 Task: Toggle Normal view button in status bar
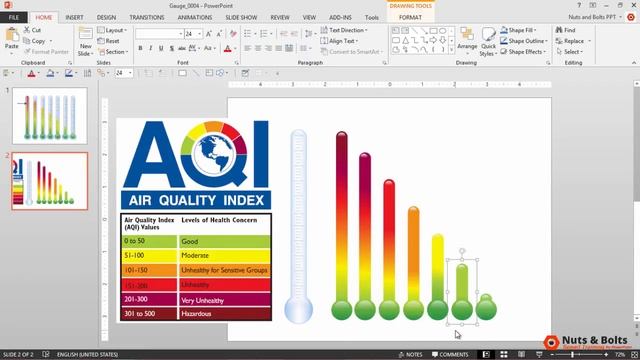point(486,354)
